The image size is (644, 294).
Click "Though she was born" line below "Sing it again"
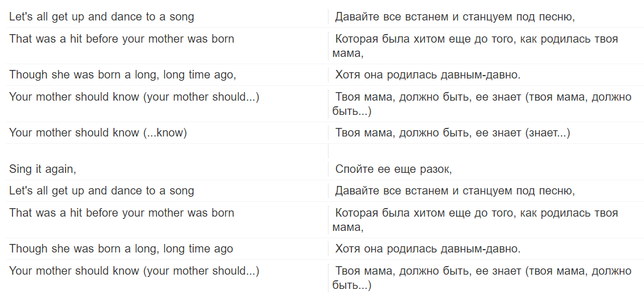point(121,249)
